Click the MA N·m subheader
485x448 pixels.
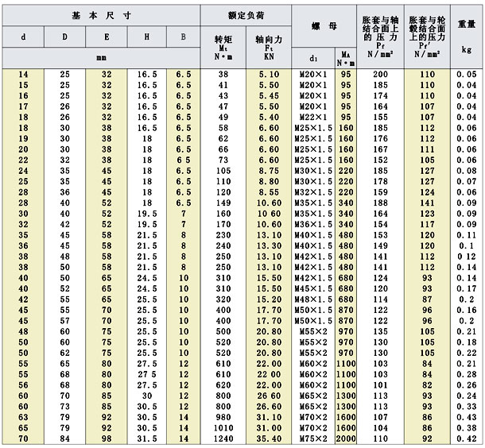[x=346, y=58]
